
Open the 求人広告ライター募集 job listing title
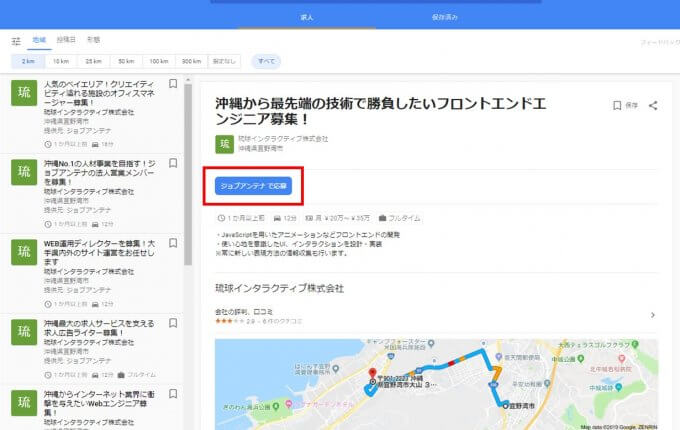pos(99,328)
